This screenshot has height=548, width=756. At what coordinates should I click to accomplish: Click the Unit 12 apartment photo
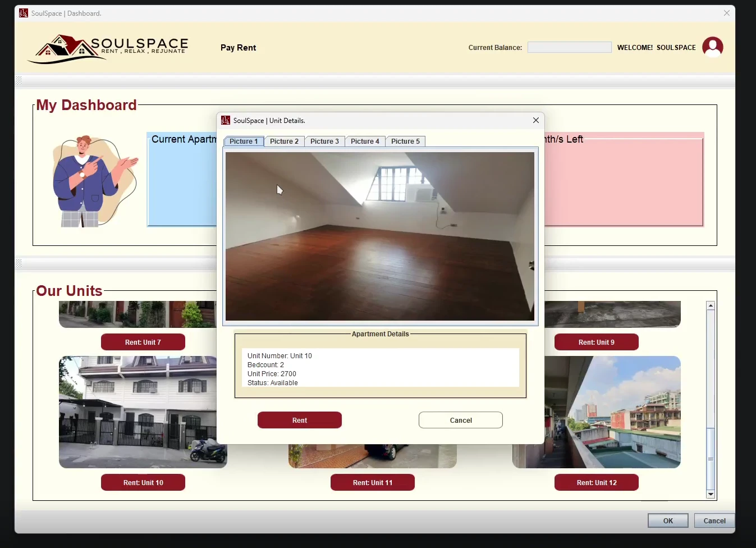point(596,412)
